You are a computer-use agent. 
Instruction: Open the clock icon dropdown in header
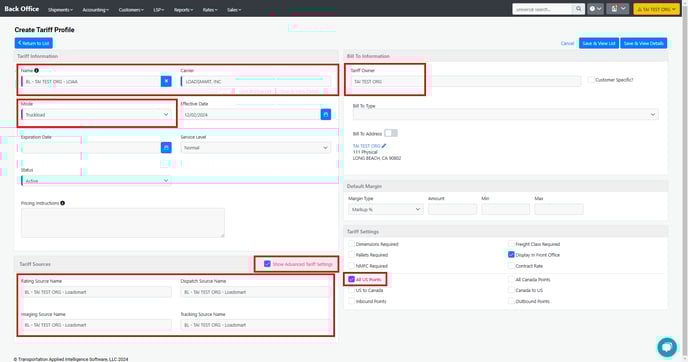595,9
